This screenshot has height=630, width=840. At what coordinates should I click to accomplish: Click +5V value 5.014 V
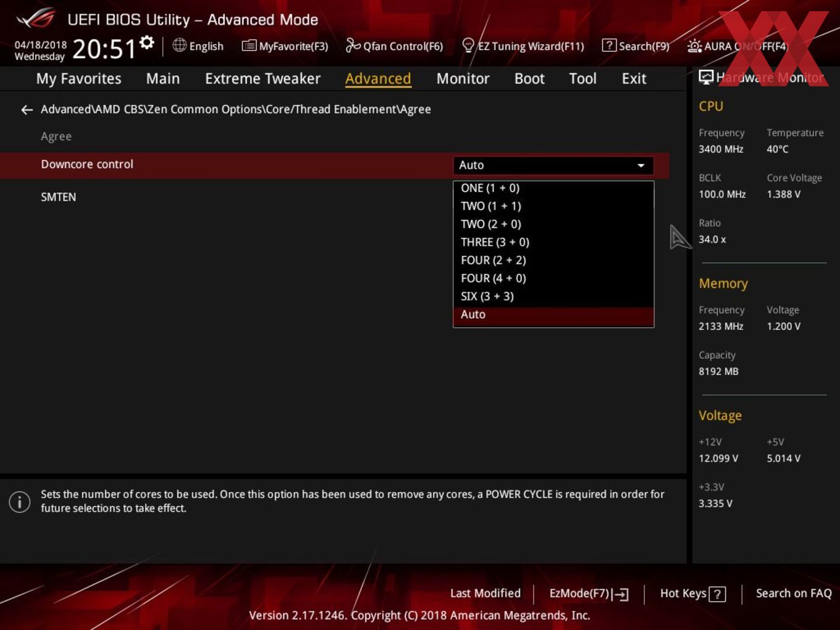784,459
